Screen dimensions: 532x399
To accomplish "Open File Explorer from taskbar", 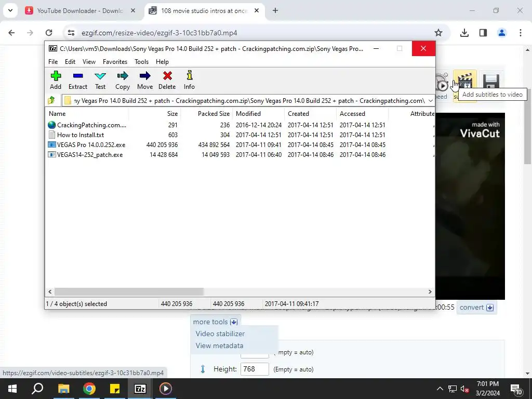I will tap(63, 389).
